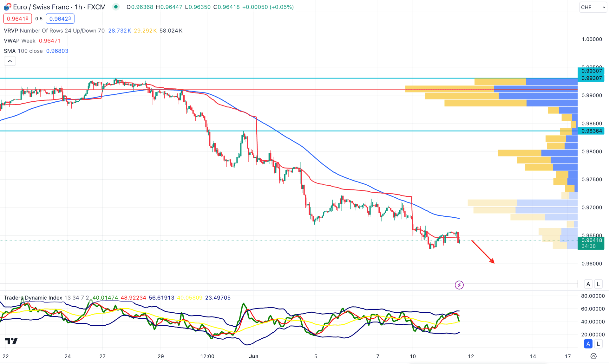The width and height of the screenshot is (609, 364).
Task: Click the 10 date label on time axis
Action: click(x=413, y=356)
